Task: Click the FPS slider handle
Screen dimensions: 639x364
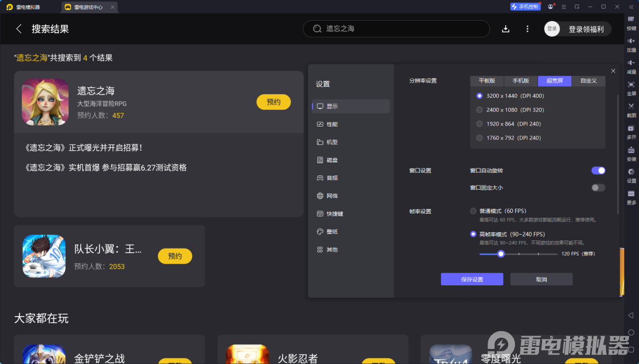Action: pyautogui.click(x=501, y=254)
